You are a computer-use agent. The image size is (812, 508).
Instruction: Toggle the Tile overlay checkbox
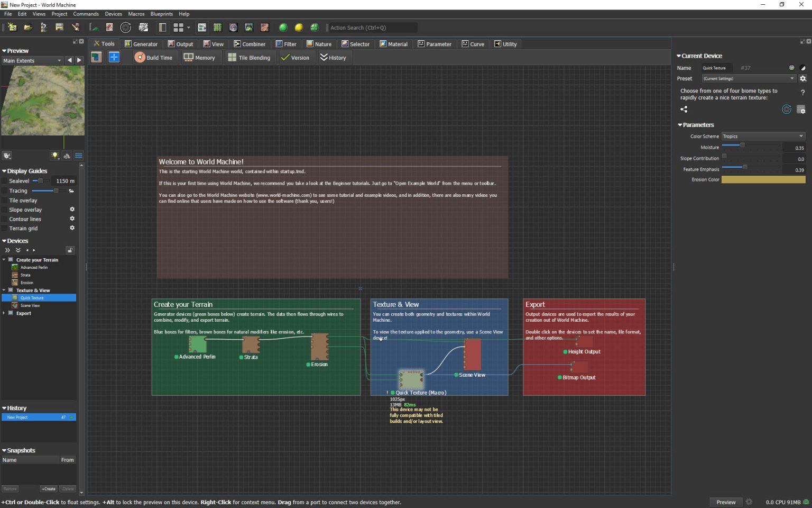[x=5, y=201]
